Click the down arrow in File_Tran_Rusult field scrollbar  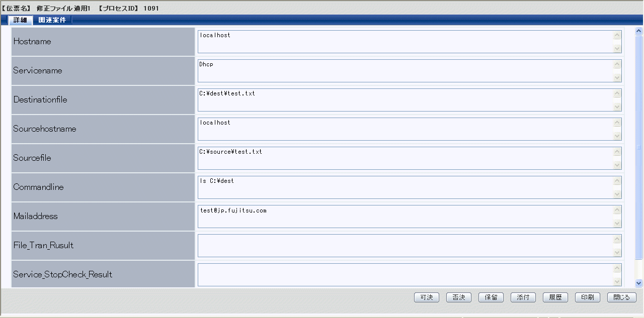click(x=617, y=253)
